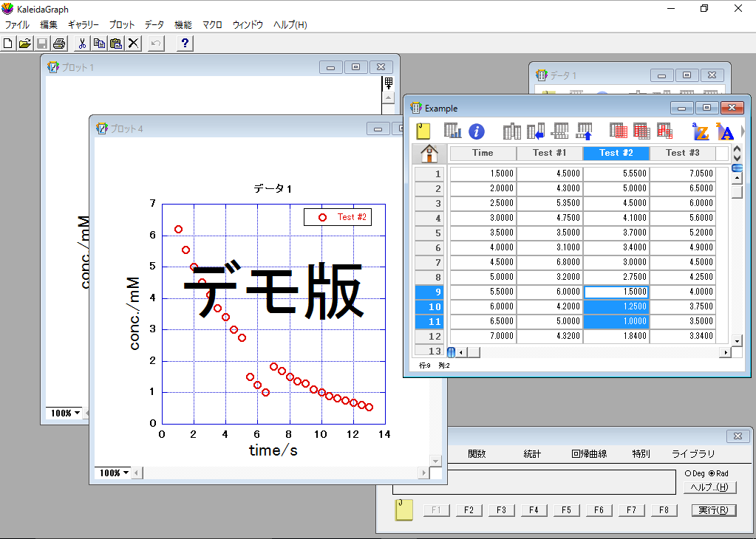Click the home icon in the data grid corner
This screenshot has width=756, height=539.
[429, 154]
